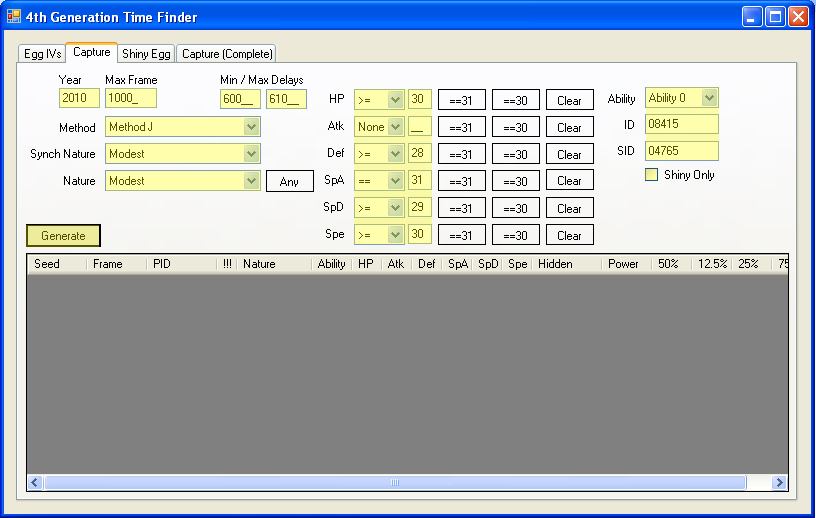
Task: Switch to the Egg IVs tab
Action: point(41,54)
